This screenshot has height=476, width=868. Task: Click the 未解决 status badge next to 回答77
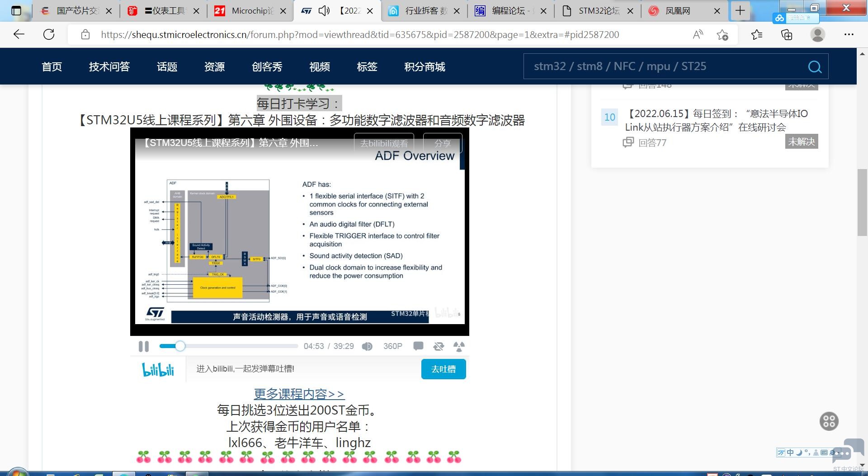(802, 141)
